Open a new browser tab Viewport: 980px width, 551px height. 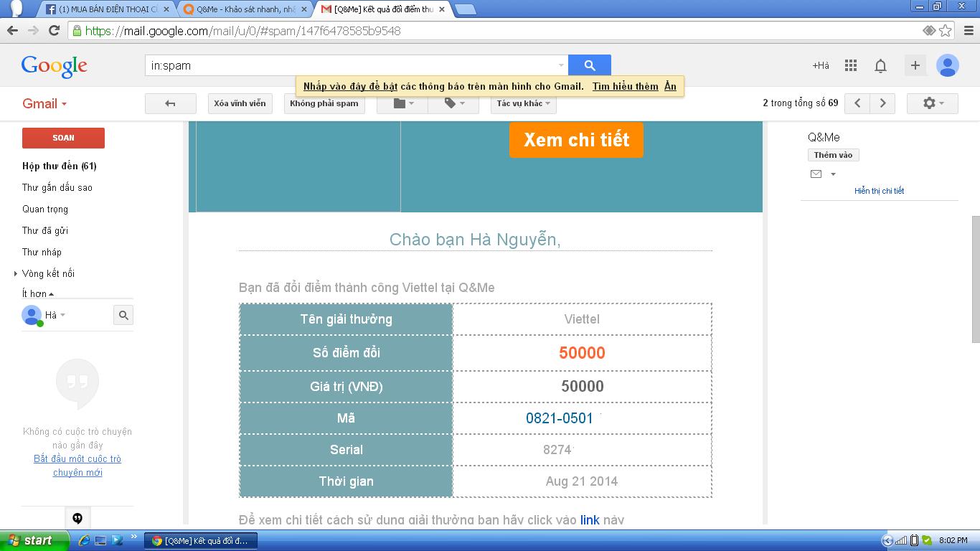click(466, 9)
